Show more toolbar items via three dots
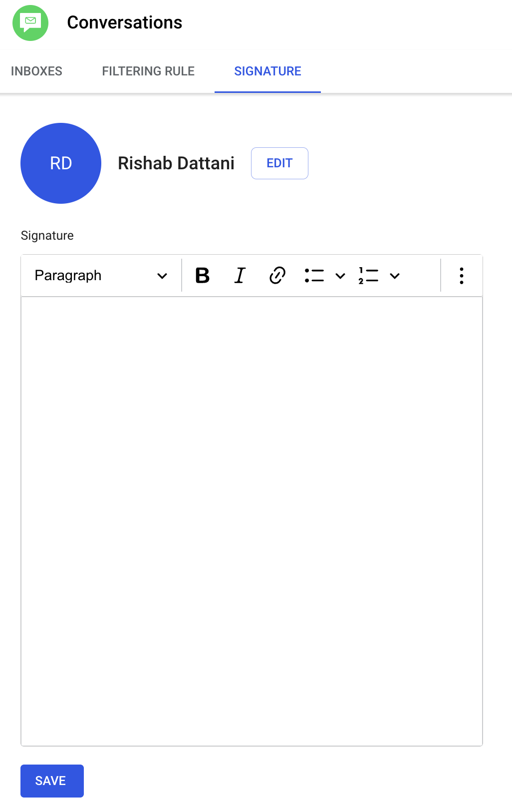This screenshot has width=512, height=812. 462,276
